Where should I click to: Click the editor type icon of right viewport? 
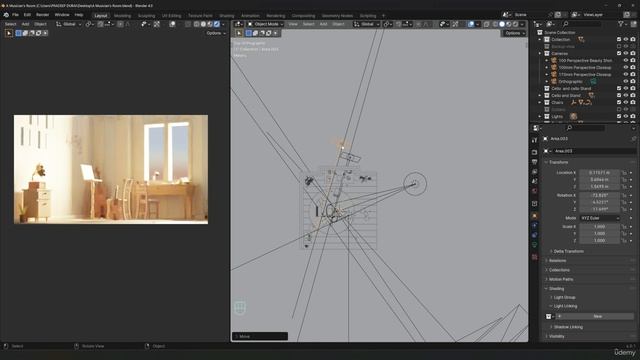pyautogui.click(x=238, y=24)
